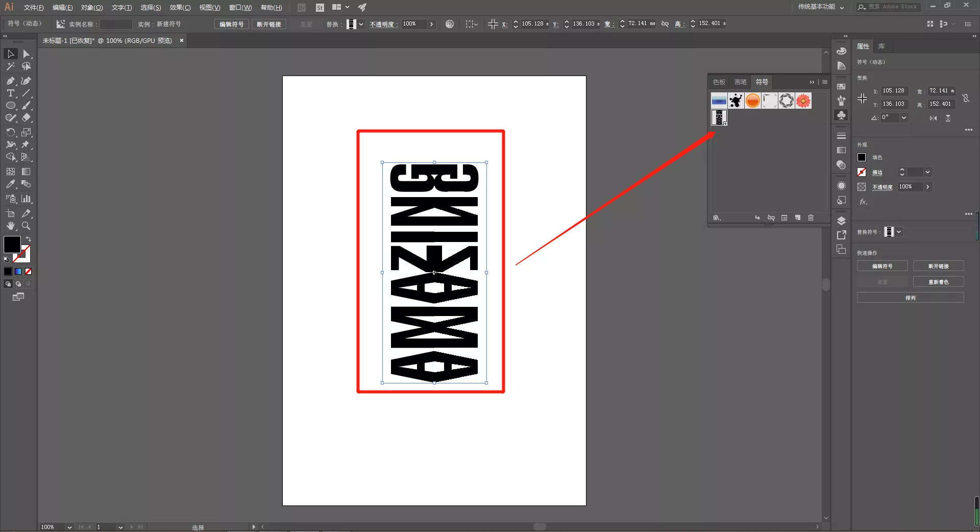Image resolution: width=980 pixels, height=532 pixels.
Task: Toggle constrain width and height proportions
Action: coord(966,98)
